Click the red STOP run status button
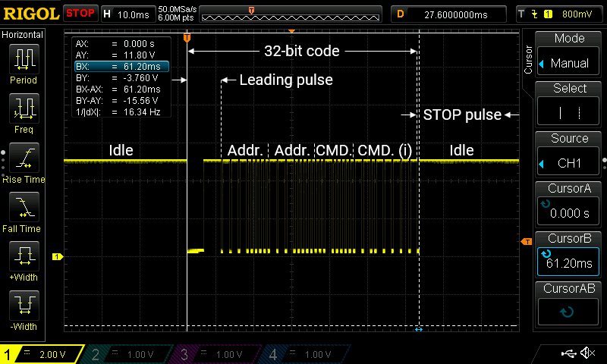Image resolution: width=607 pixels, height=364 pixels. click(80, 13)
